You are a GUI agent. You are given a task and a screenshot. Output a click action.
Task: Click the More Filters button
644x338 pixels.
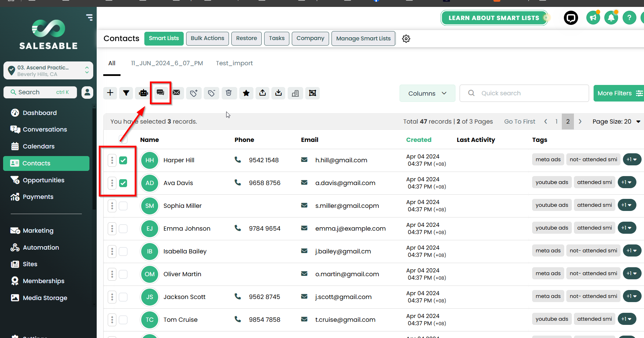619,93
